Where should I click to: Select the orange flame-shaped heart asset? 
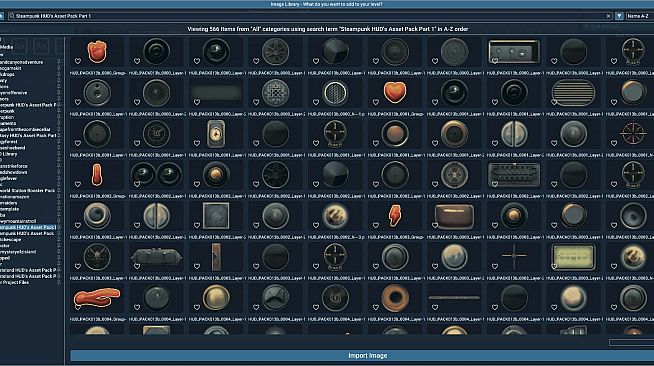97,51
